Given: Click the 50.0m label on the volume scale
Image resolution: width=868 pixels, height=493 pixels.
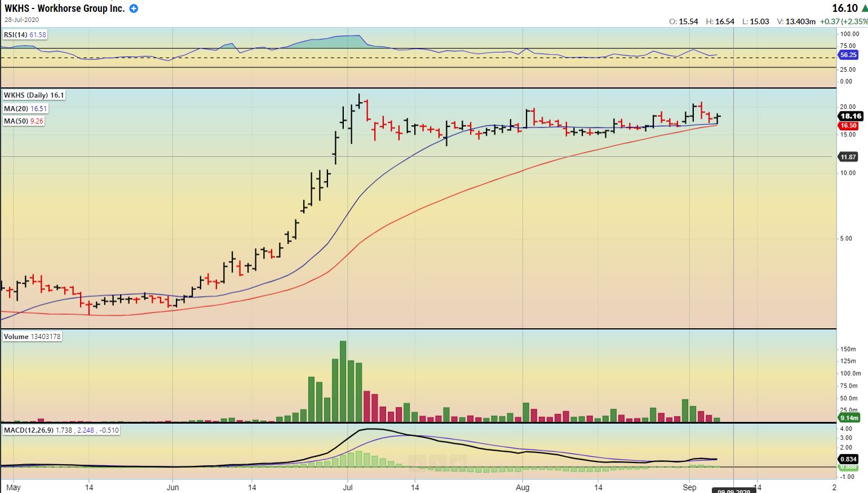Looking at the screenshot, I should (x=849, y=398).
